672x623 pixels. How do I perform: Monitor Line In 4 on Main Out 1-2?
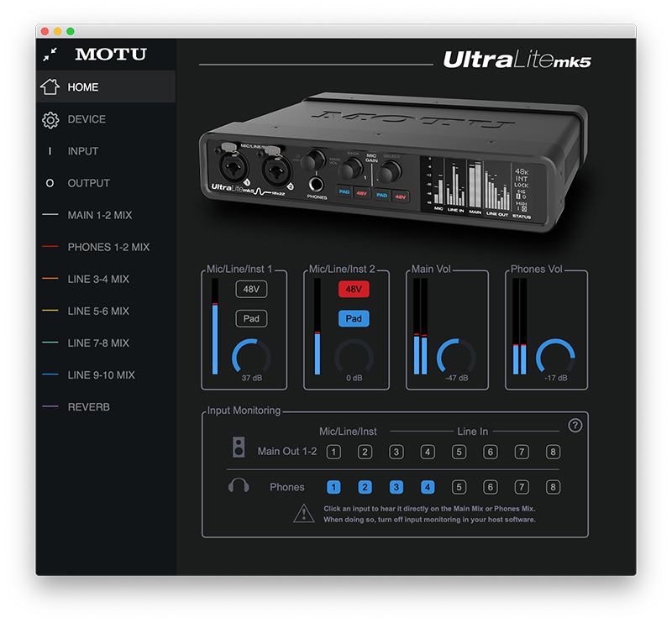point(428,452)
